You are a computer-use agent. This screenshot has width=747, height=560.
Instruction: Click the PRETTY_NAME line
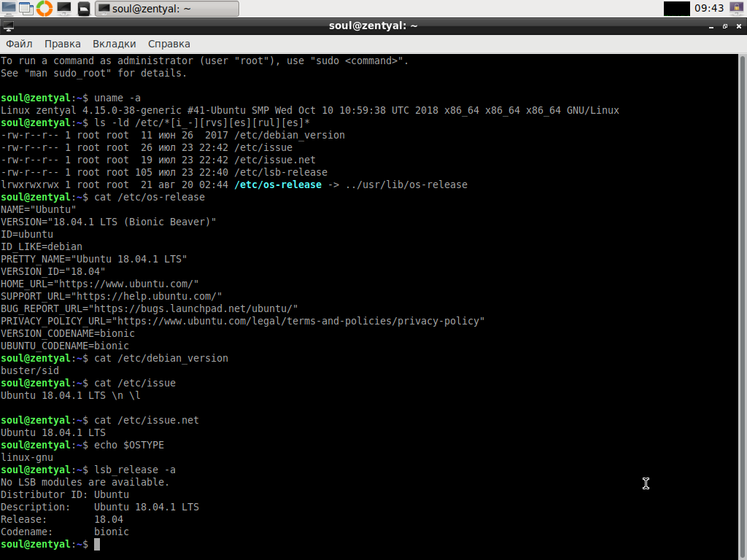94,259
